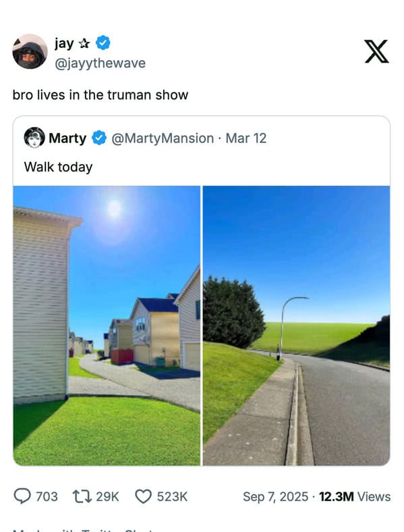This screenshot has height=532, width=404.
Task: Like the post with the heart icon
Action: 144,496
